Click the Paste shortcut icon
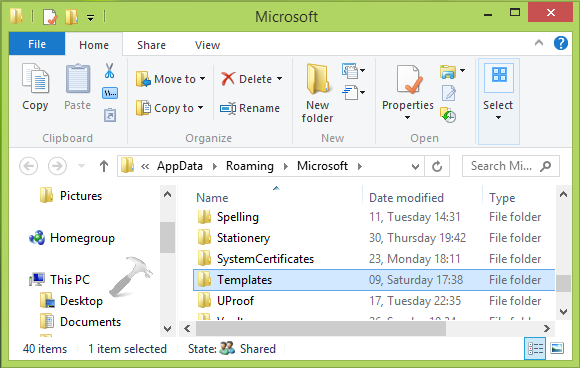Screen dimensions: 580x368 click(110, 115)
